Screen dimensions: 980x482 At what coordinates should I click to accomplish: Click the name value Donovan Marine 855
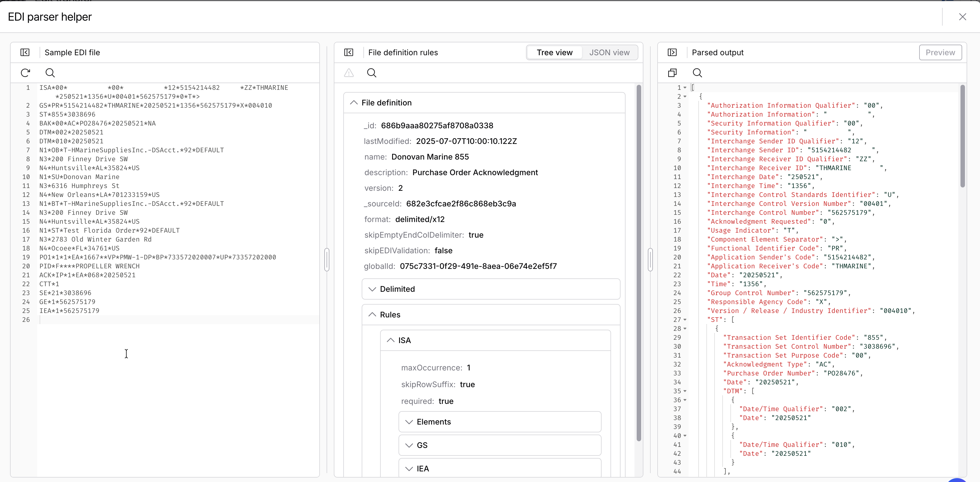point(430,157)
